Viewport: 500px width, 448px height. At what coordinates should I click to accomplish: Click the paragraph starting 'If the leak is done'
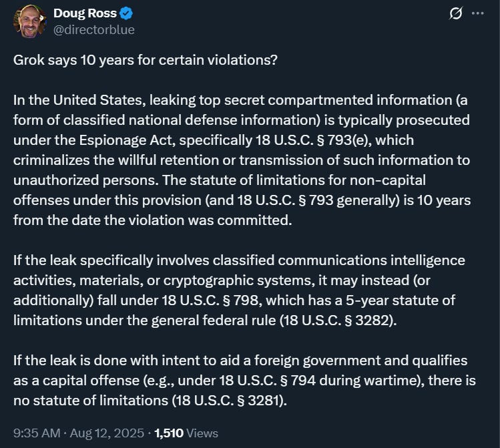tap(240, 381)
